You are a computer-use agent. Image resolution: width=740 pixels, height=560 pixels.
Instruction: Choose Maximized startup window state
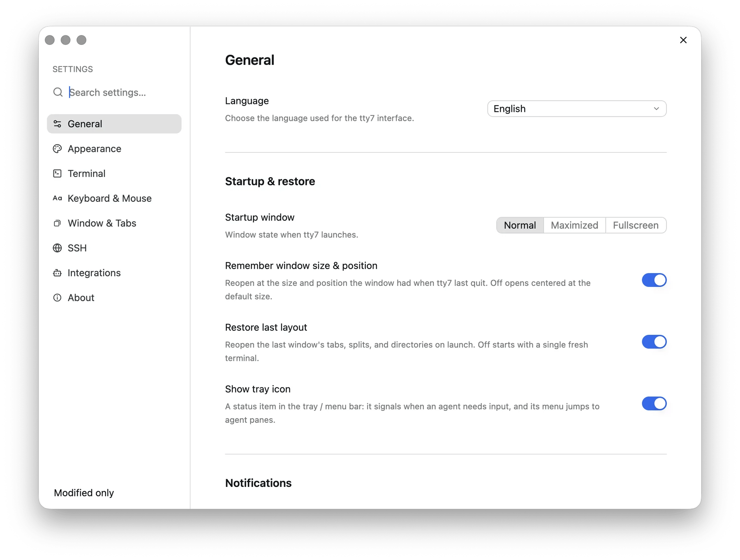click(574, 225)
